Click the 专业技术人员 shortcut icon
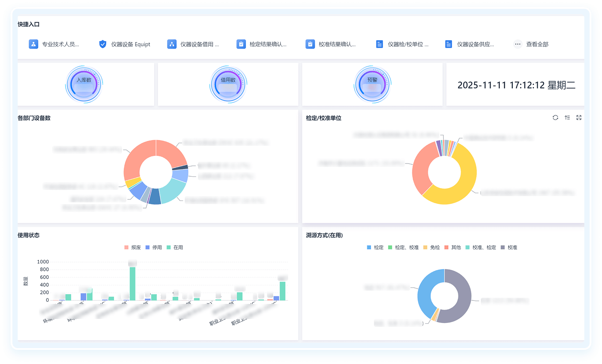602x364 pixels. 34,44
